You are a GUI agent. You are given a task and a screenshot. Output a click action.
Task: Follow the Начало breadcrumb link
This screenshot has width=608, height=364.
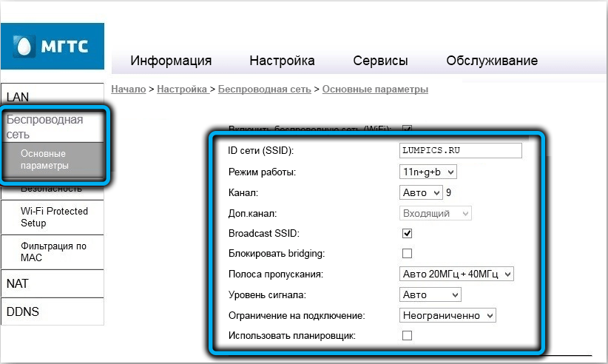click(x=128, y=90)
